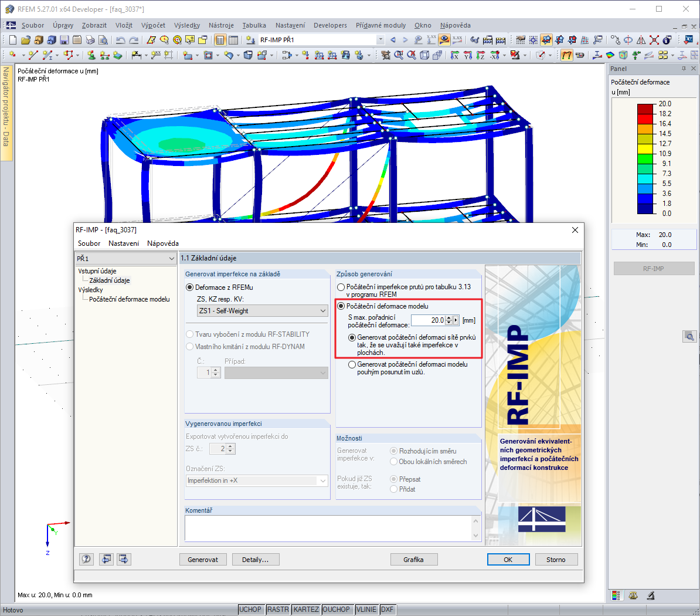Screen dimensions: 700x616
Task: Go to next load case with right arrow
Action: point(405,40)
